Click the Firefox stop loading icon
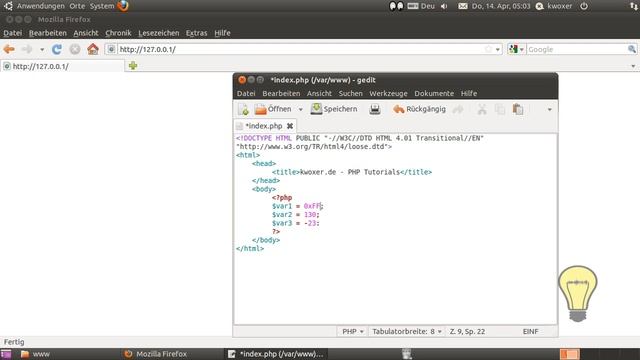 (x=75, y=49)
